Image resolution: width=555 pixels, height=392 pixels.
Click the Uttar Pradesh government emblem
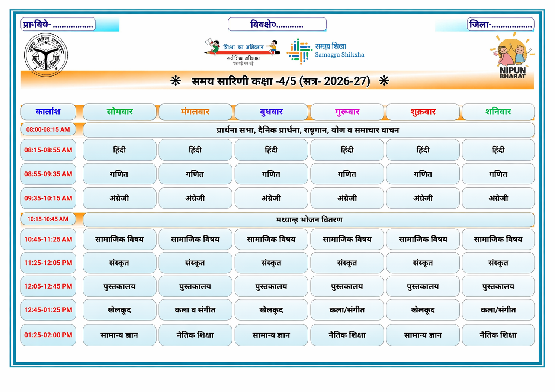coord(46,55)
